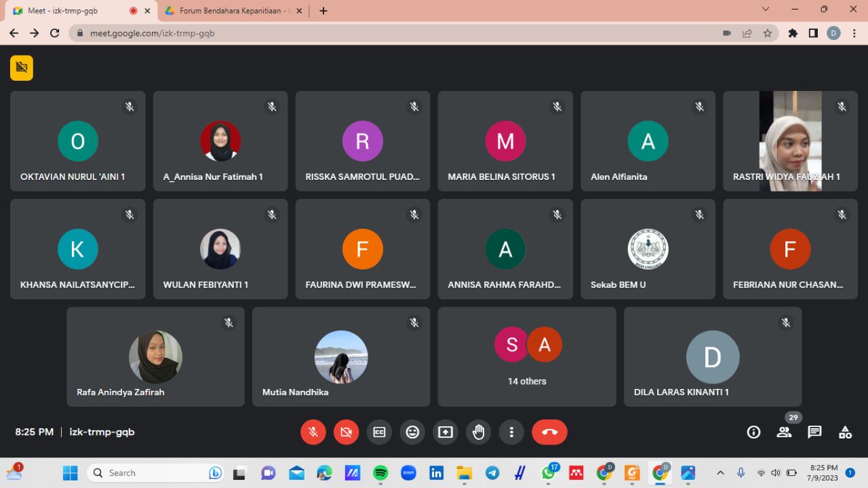This screenshot has width=868, height=488.
Task: Raise your hand in the meeting
Action: pyautogui.click(x=478, y=432)
